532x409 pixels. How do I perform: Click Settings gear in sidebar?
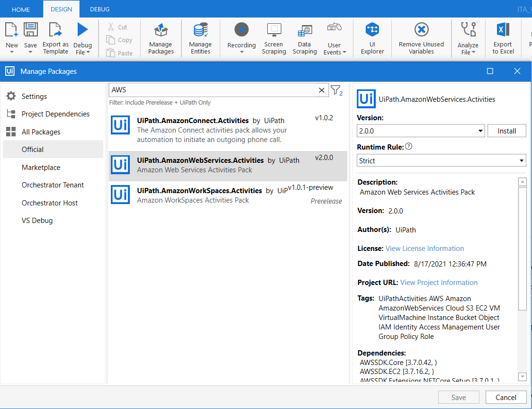11,96
